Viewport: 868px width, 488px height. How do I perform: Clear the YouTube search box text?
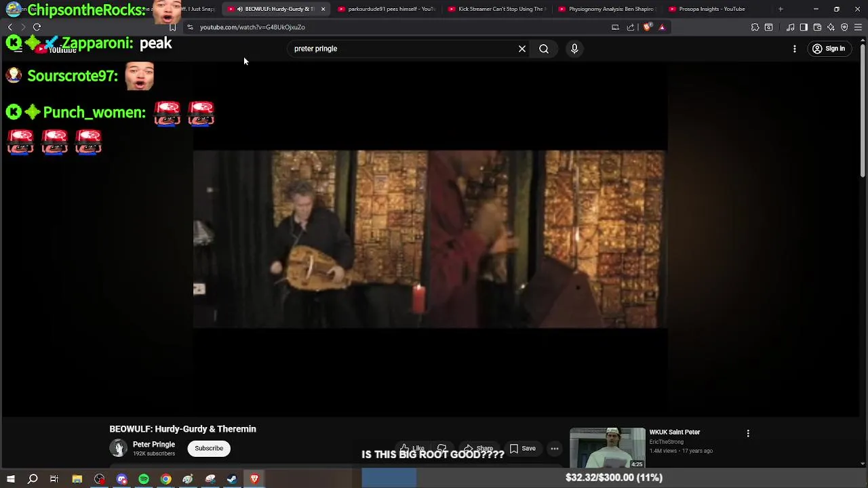pyautogui.click(x=522, y=49)
